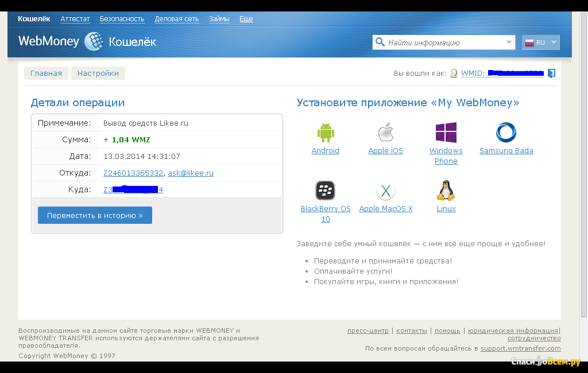Click the помощь footer link
The height and width of the screenshot is (373, 588).
pyautogui.click(x=447, y=331)
